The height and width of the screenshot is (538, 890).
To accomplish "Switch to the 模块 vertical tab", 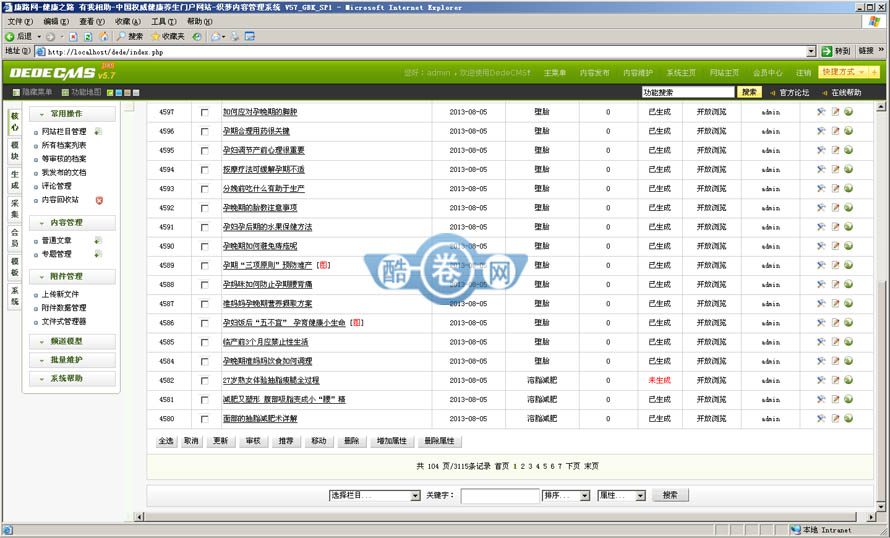I will 15,151.
